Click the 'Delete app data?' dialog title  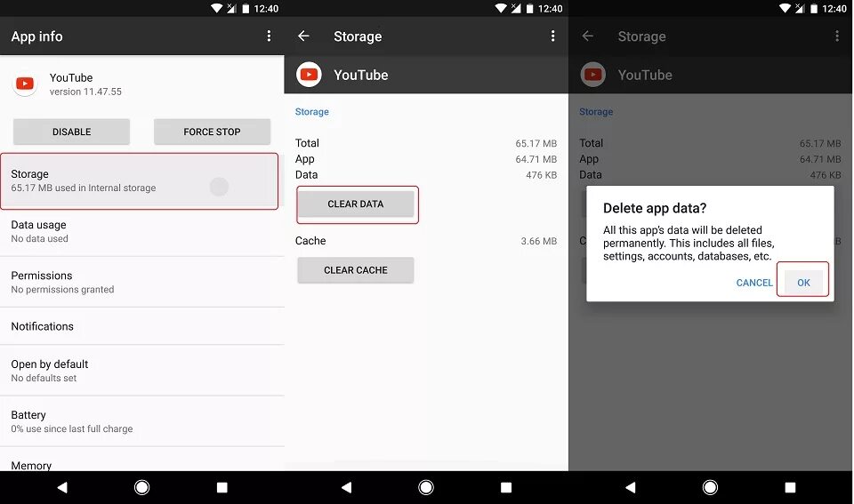tap(655, 208)
